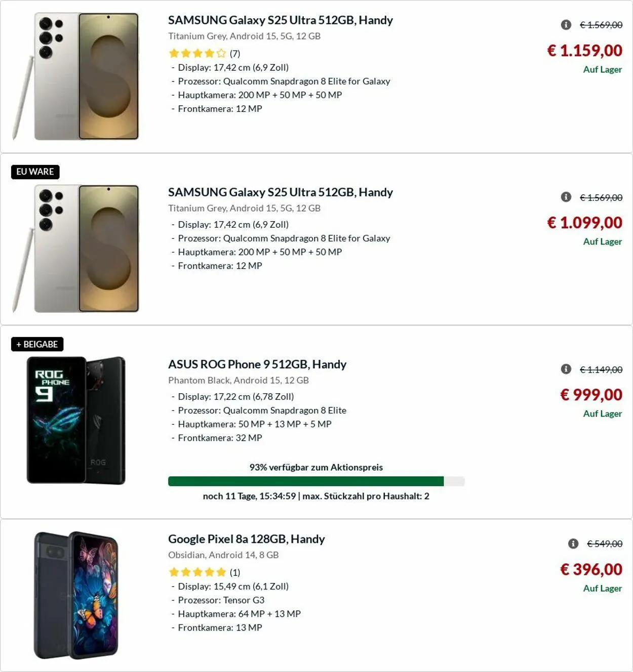Image resolution: width=633 pixels, height=672 pixels.
Task: Click info icon on EU WARE Samsung listing
Action: pos(566,197)
